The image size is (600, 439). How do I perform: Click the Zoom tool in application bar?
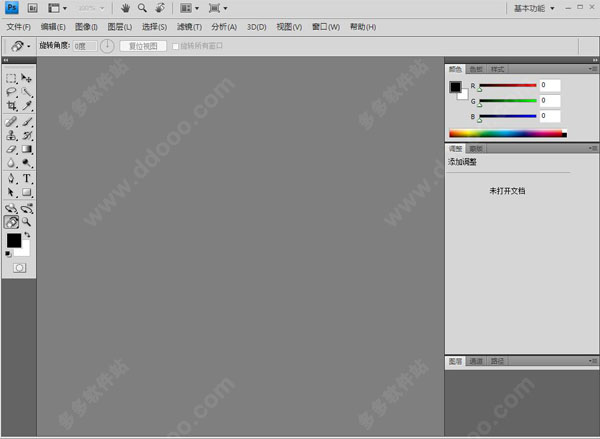coord(142,8)
